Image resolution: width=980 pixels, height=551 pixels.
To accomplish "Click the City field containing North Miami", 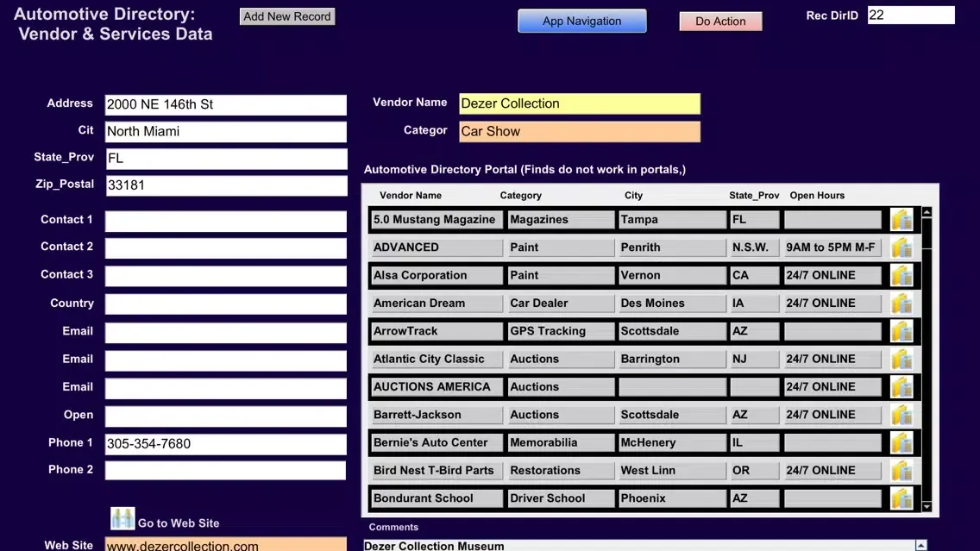I will (x=226, y=132).
